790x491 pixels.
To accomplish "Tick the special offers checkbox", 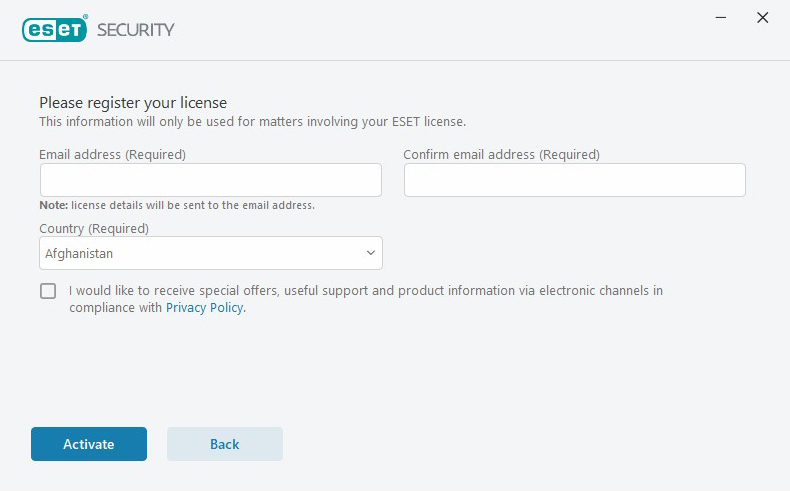I will [48, 291].
